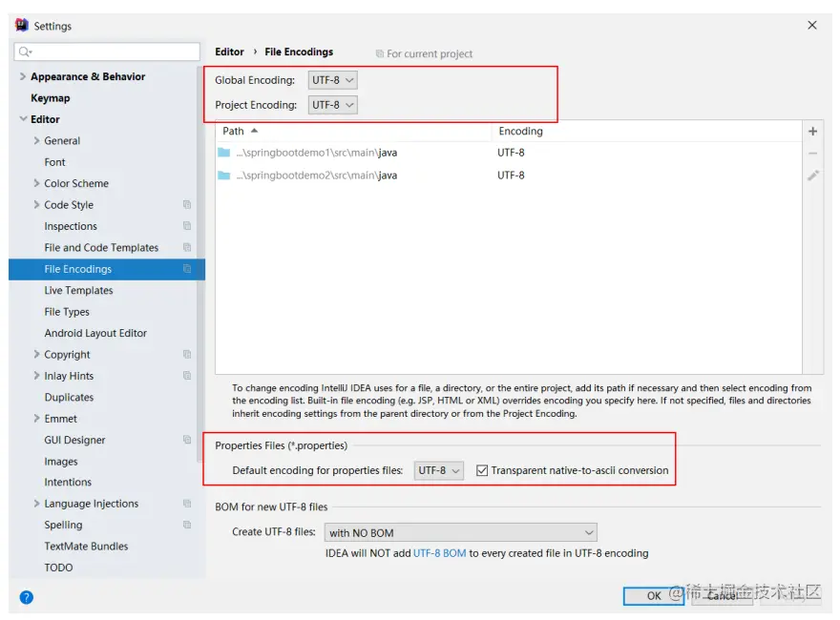The width and height of the screenshot is (840, 620).
Task: Open File Types settings
Action: click(67, 312)
